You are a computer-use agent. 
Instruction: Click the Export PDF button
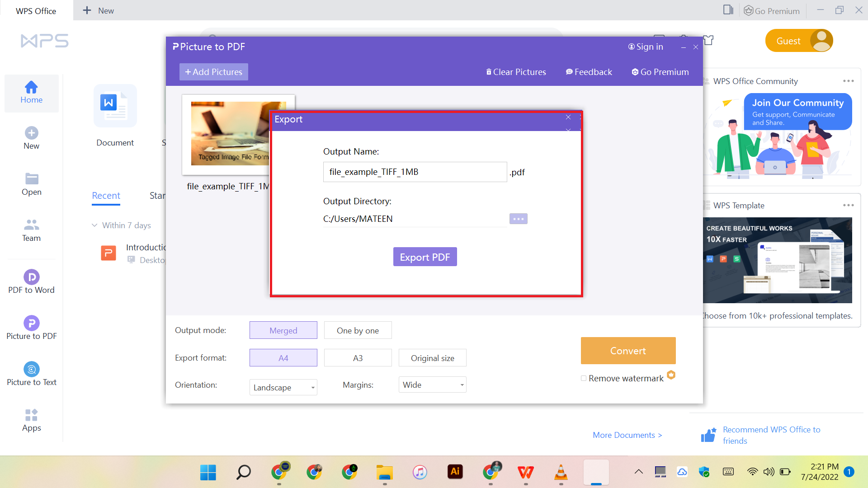coord(425,257)
